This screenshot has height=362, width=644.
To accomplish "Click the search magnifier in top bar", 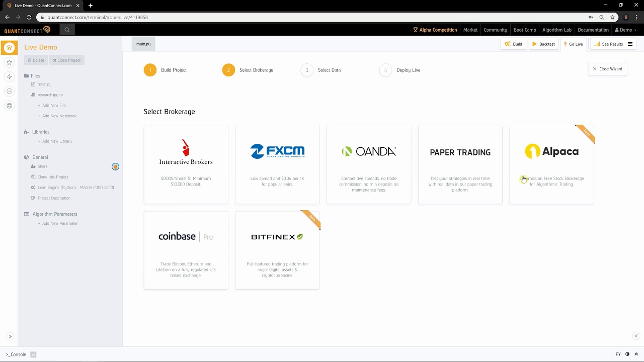I will [67, 30].
